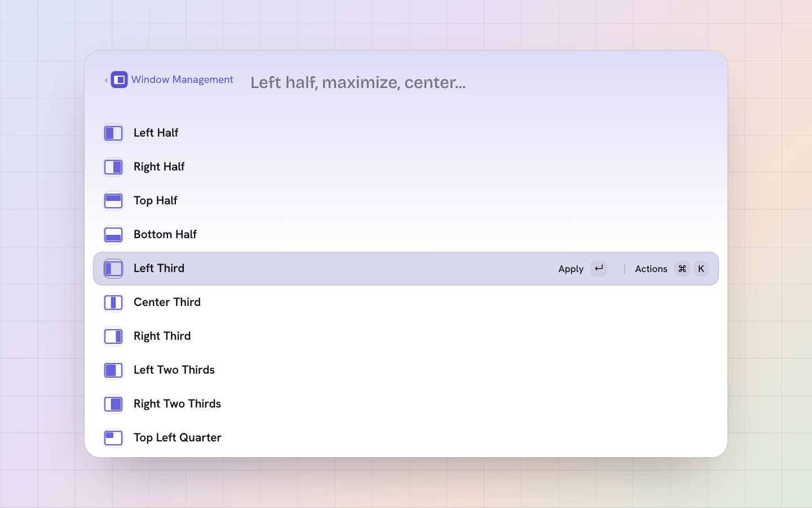Focus the search field placeholder text
This screenshot has width=812, height=508.
click(358, 82)
